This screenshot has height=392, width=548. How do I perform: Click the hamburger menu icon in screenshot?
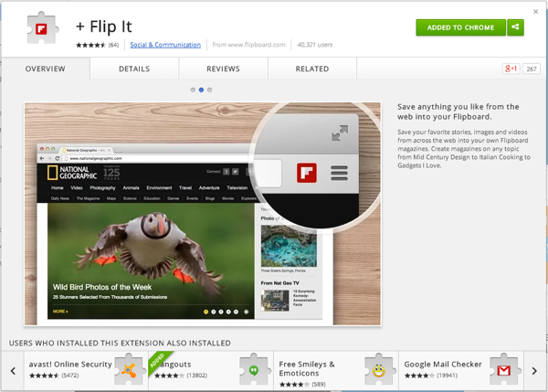coord(339,173)
